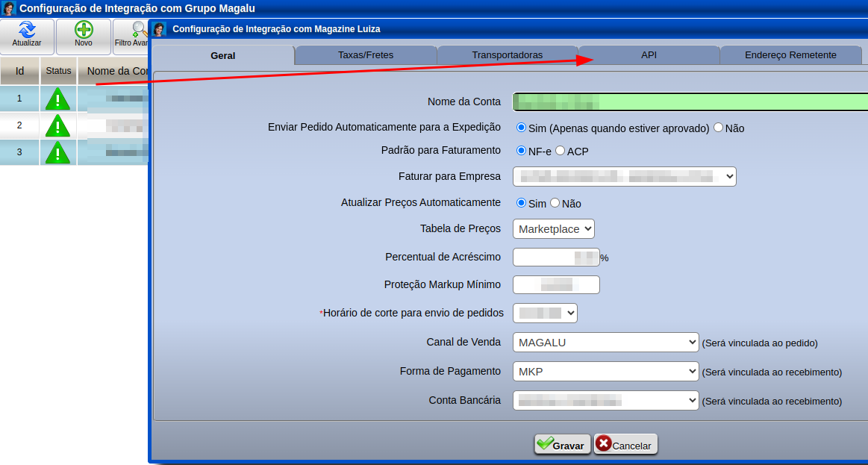This screenshot has height=465, width=868.
Task: Click the Grupo Magalu window title avatar icon
Action: 9,8
